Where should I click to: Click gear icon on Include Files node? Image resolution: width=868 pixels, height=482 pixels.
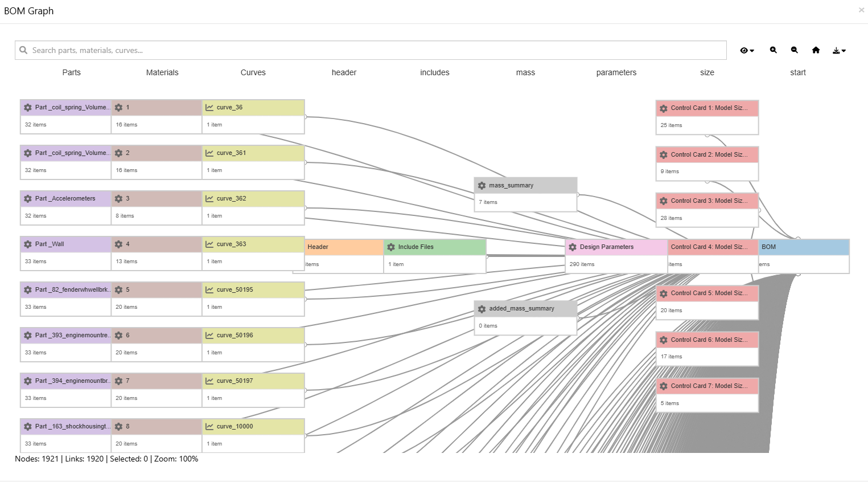coord(391,247)
